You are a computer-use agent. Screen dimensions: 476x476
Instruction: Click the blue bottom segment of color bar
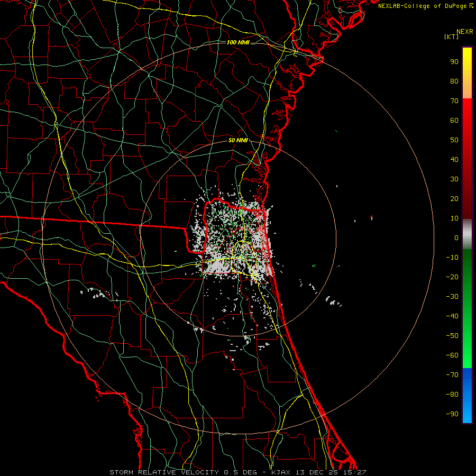(x=467, y=396)
